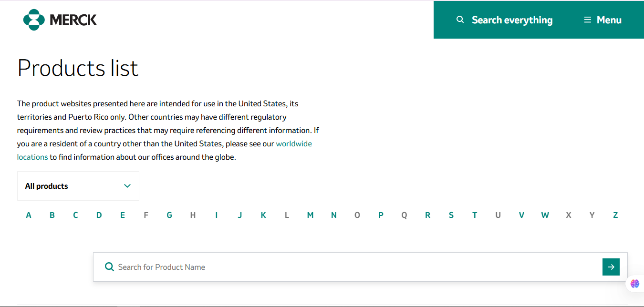The height and width of the screenshot is (307, 644).
Task: Select the greyed letter L
Action: [x=287, y=215]
